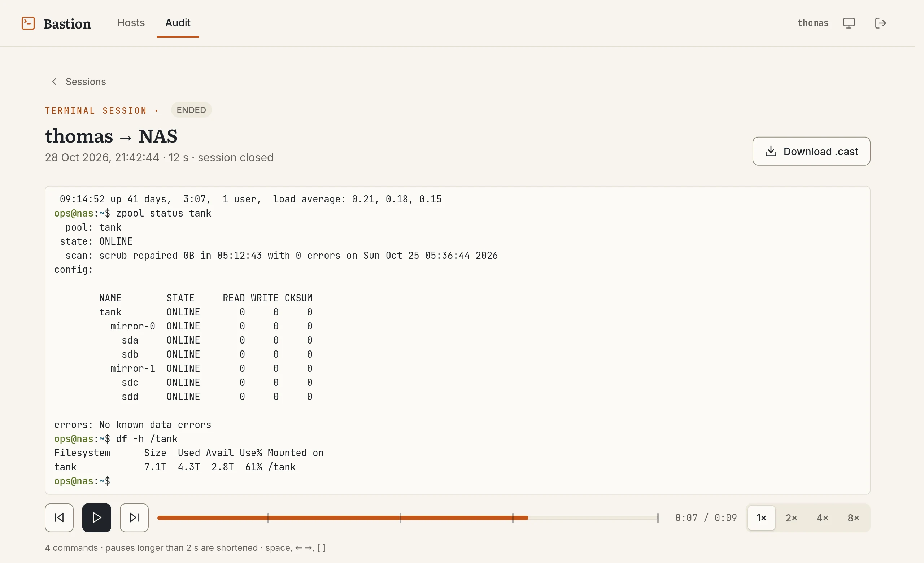924x563 pixels.
Task: Click the 'zpool status tank' command line
Action: (x=133, y=213)
